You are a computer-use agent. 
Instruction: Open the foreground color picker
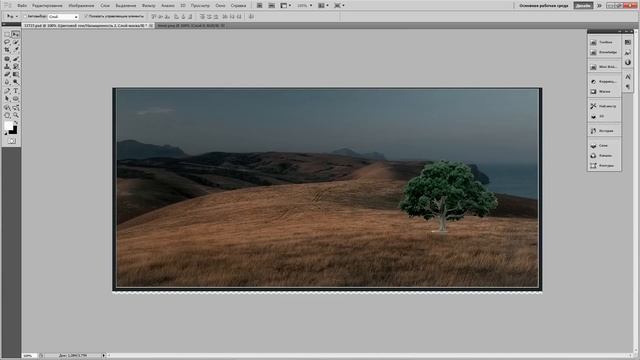8,126
